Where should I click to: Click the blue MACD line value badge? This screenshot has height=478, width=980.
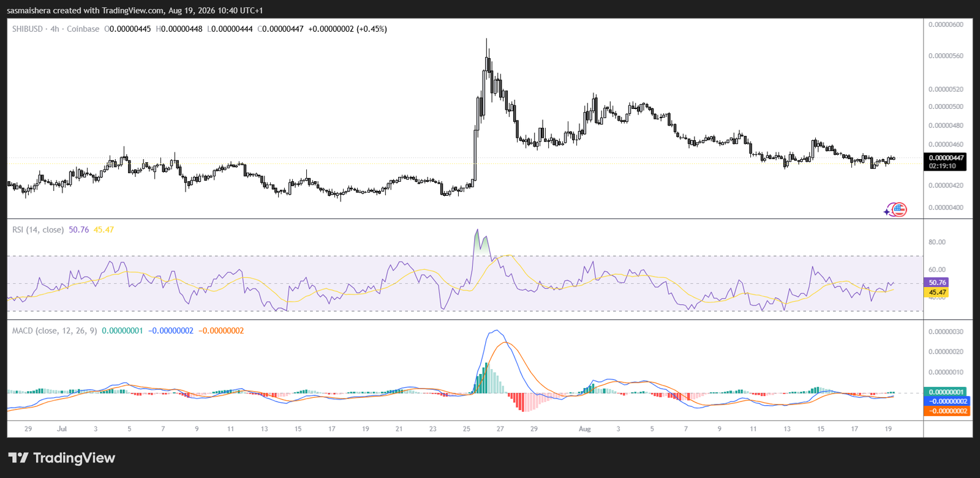point(946,401)
